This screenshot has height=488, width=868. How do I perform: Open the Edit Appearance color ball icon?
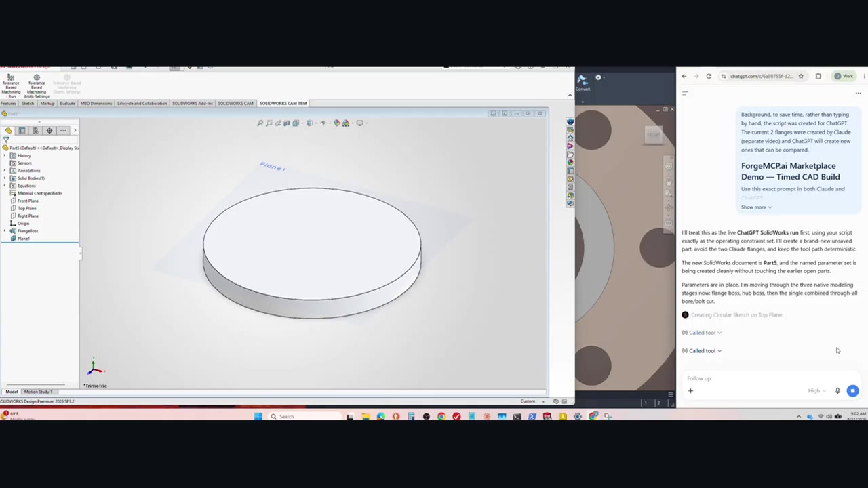[x=337, y=123]
